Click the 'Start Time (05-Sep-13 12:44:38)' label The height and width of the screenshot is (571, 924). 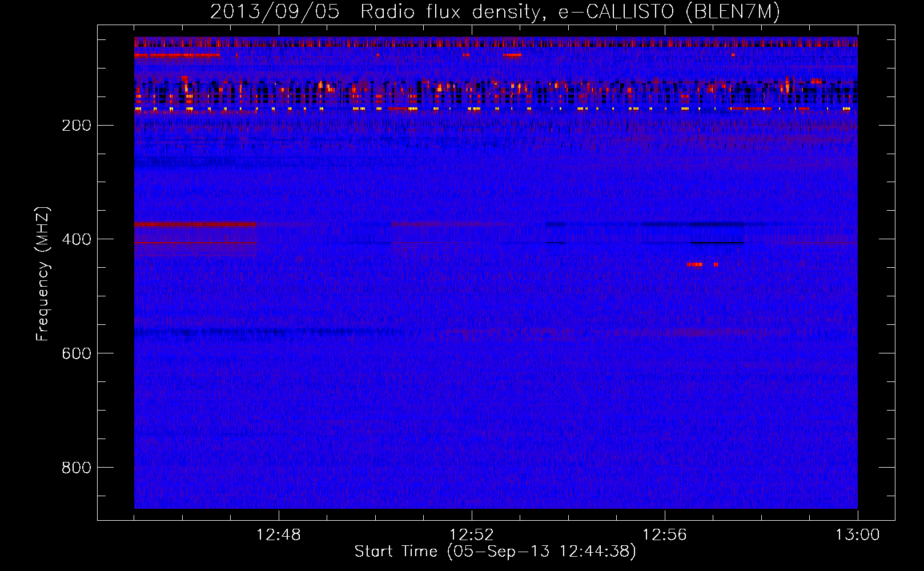coord(495,552)
